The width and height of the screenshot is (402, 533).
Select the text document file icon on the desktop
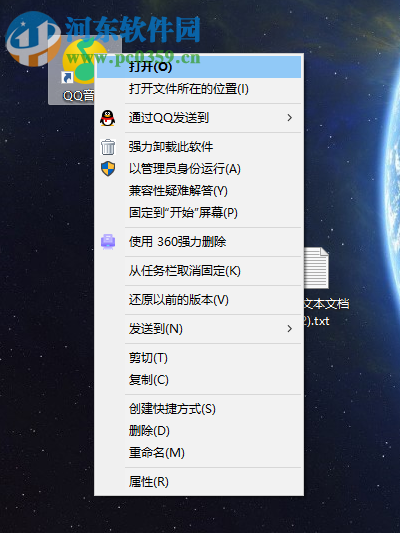(316, 268)
